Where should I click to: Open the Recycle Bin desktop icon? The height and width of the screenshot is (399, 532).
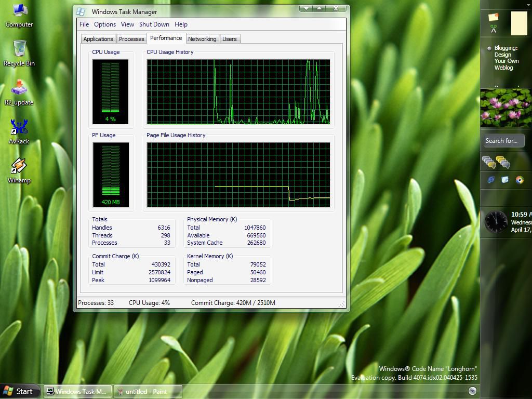(19, 54)
